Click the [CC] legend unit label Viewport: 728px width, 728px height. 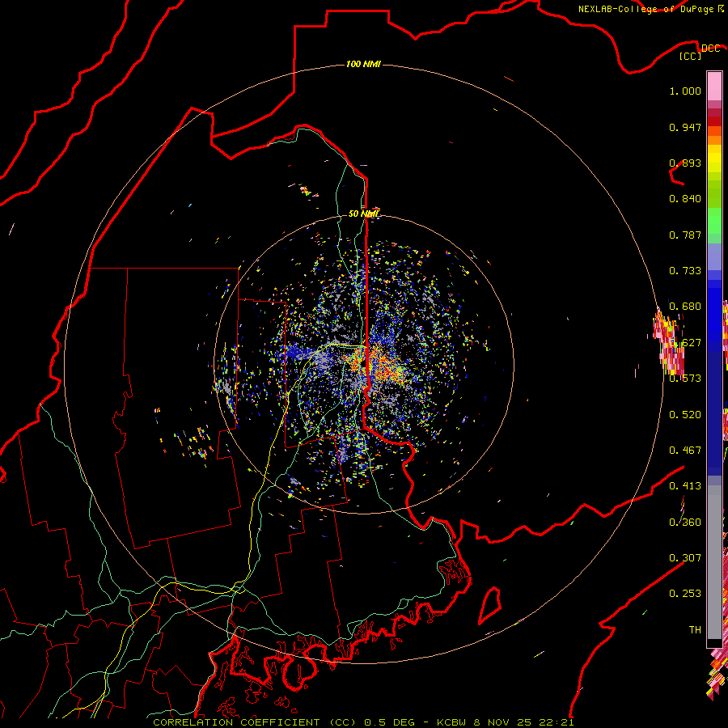point(691,56)
